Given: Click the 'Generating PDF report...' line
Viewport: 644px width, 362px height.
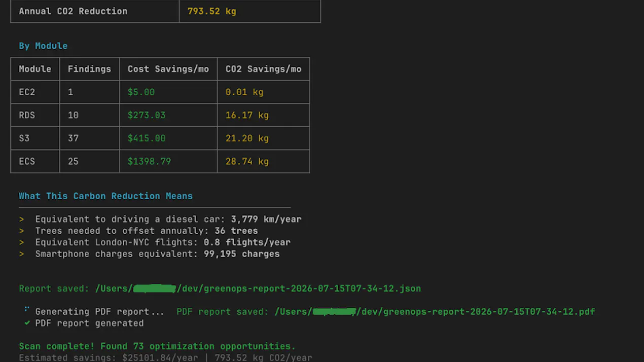Looking at the screenshot, I should tap(99, 312).
